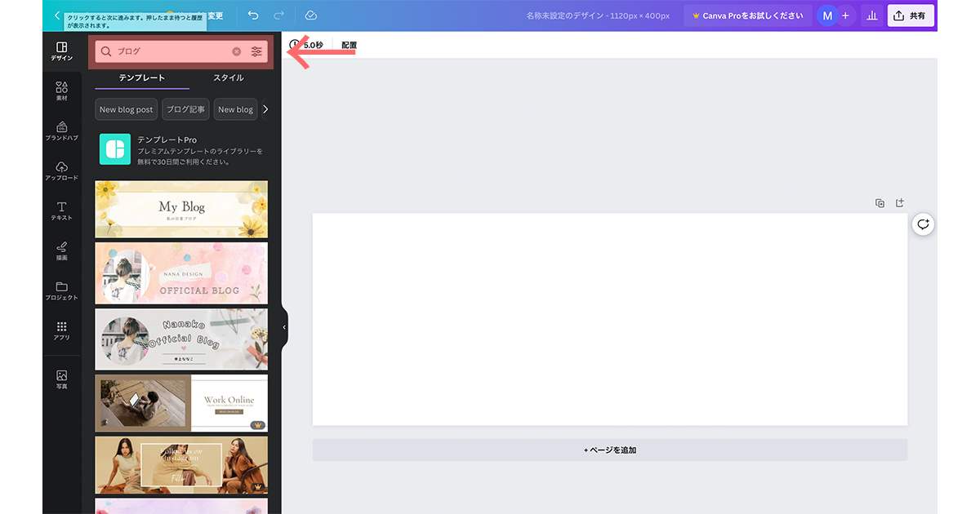Collapse the template side panel chevron
The width and height of the screenshot is (980, 514).
(283, 326)
